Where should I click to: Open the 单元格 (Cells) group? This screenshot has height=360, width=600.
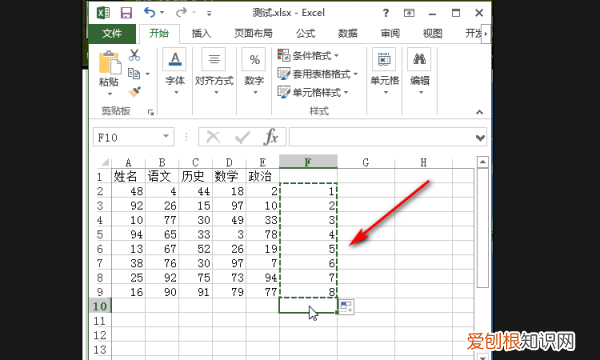(385, 71)
